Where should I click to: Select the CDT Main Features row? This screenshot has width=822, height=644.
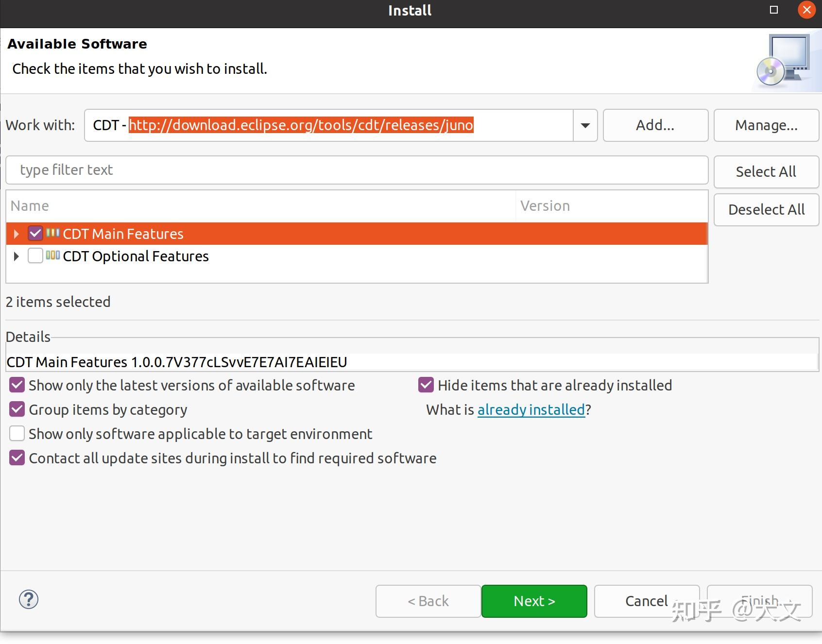click(x=357, y=234)
